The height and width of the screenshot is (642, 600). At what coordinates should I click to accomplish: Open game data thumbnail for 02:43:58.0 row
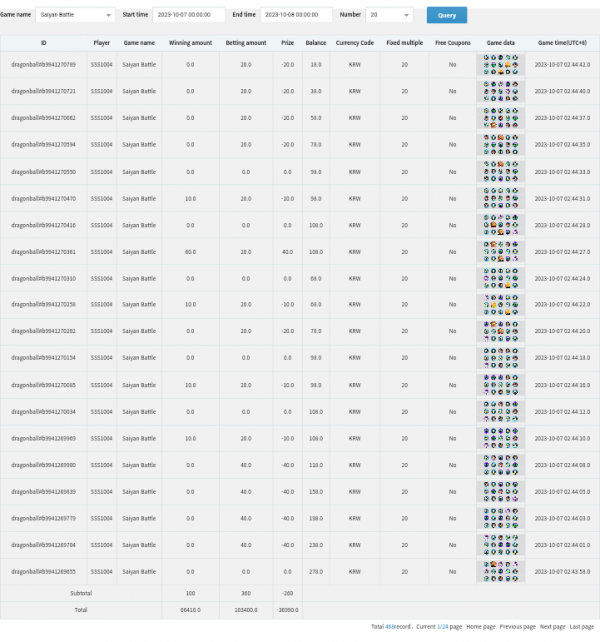[x=500, y=571]
